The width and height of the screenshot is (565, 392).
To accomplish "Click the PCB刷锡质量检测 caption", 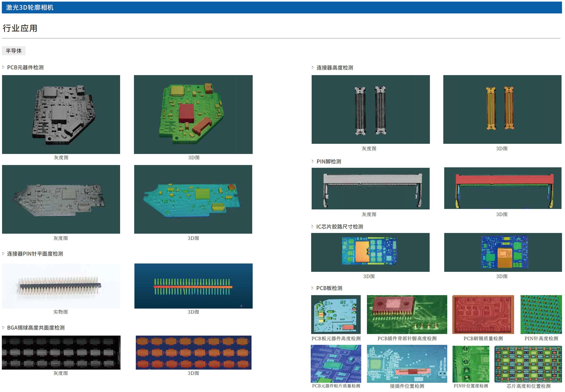I will (x=483, y=338).
